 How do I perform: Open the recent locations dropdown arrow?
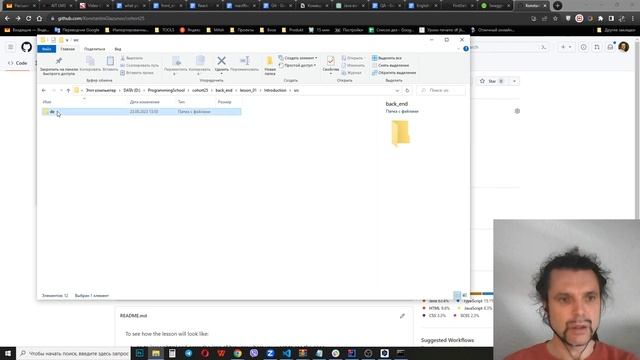coord(61,90)
